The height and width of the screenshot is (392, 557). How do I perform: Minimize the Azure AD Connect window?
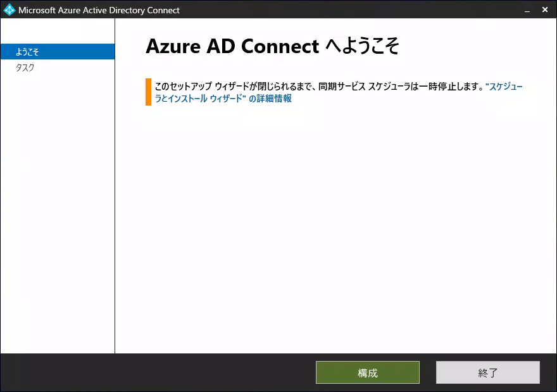pos(527,10)
